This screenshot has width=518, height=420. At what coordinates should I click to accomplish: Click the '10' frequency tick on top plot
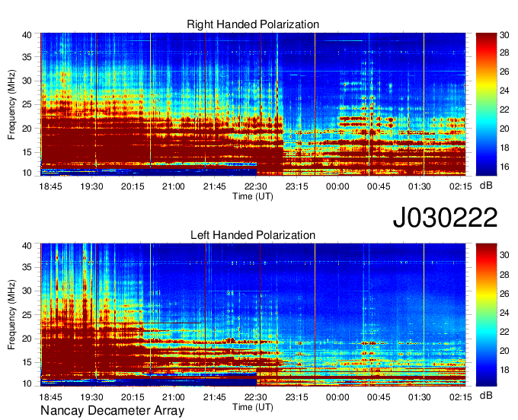coord(27,173)
